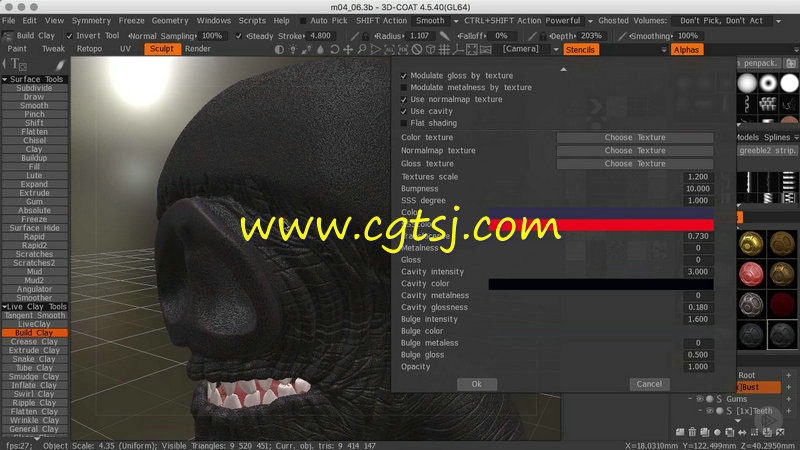Click the Textures scale value field

(698, 177)
